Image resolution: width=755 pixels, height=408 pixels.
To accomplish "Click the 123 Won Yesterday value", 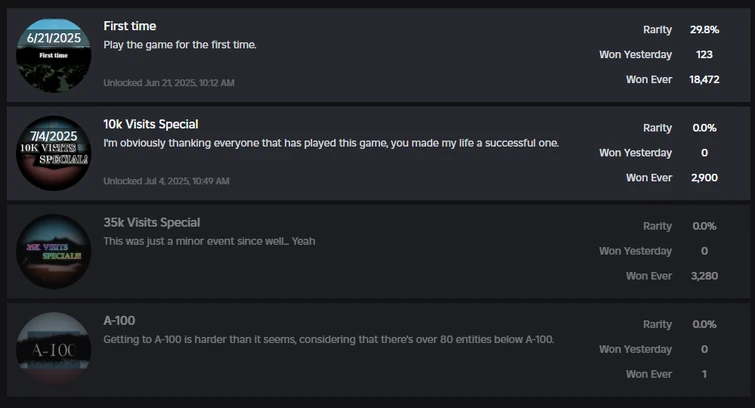I will tap(704, 55).
